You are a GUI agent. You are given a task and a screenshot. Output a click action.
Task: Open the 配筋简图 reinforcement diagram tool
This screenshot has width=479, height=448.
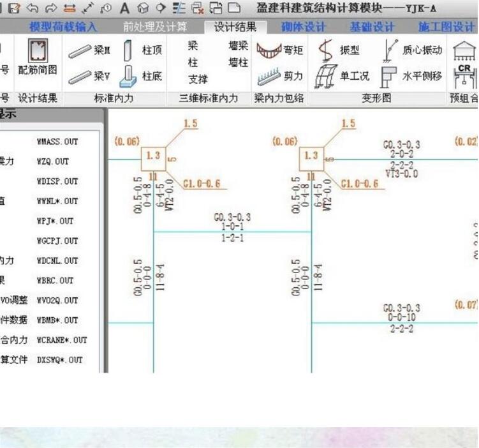click(37, 59)
